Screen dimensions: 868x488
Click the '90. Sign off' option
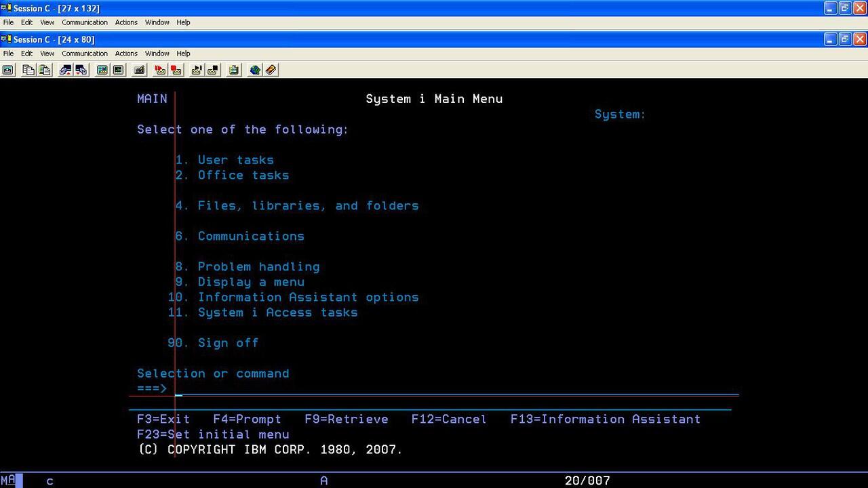pyautogui.click(x=213, y=343)
